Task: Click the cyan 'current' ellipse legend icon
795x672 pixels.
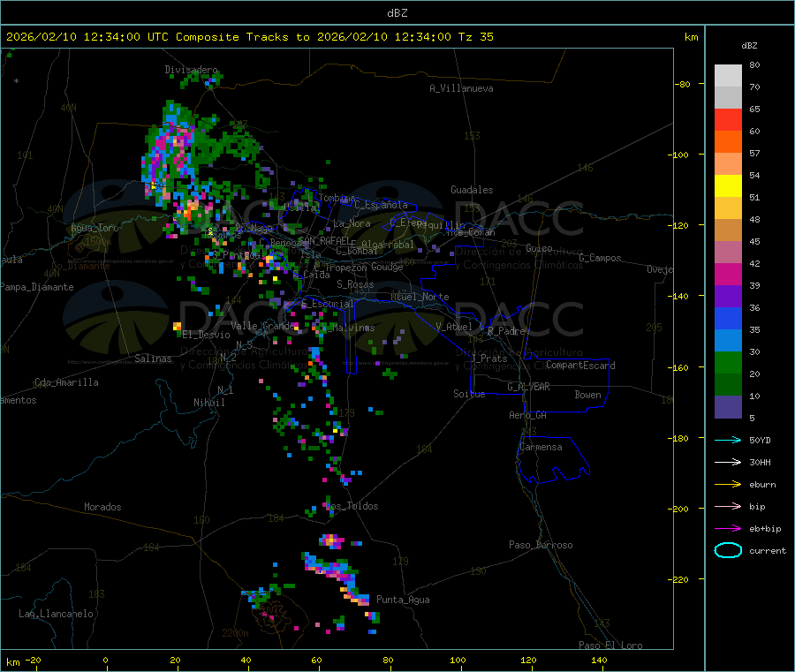Action: click(x=728, y=550)
